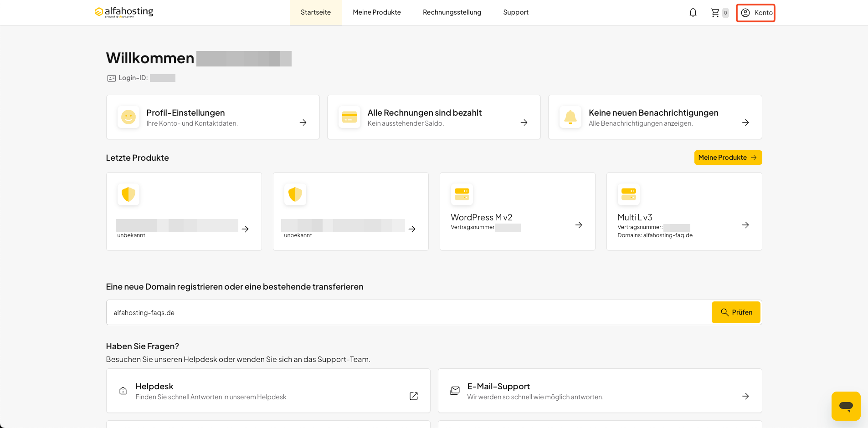This screenshot has width=868, height=428.
Task: Open the Rechnungsstellung tab
Action: (452, 12)
